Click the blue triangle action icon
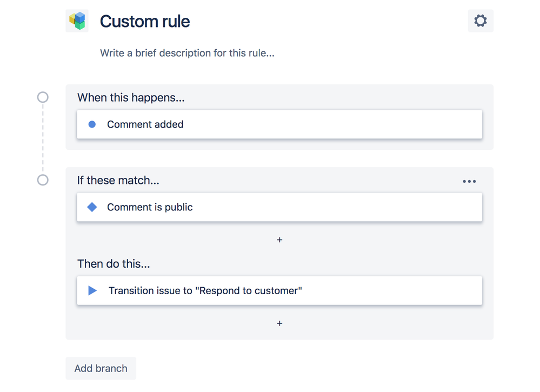 click(x=92, y=290)
